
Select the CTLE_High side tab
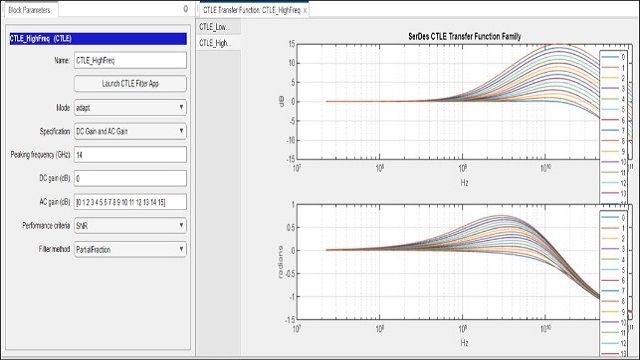click(x=218, y=43)
